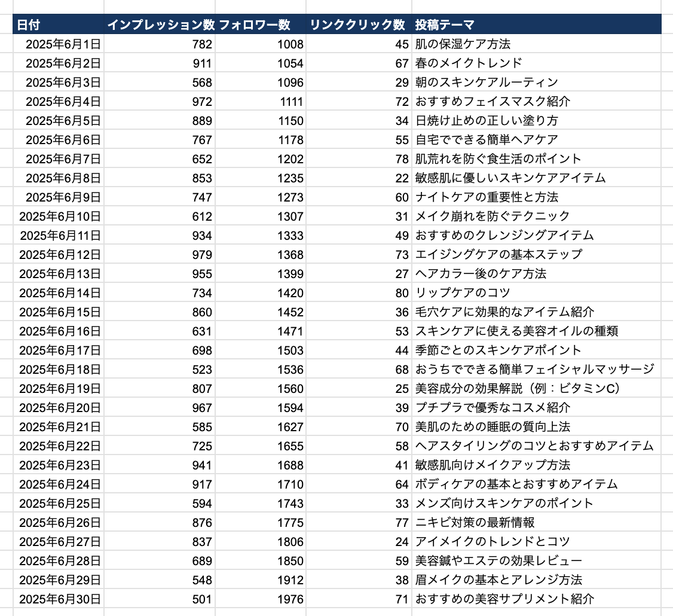Click follower count 1235
Screen dimensions: 673x616
click(261, 178)
